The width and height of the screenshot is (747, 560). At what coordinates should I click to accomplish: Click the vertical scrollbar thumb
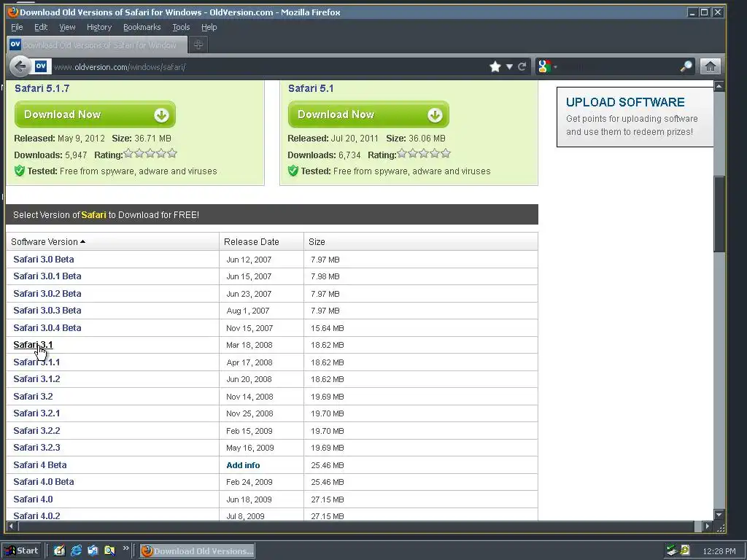tap(719, 214)
